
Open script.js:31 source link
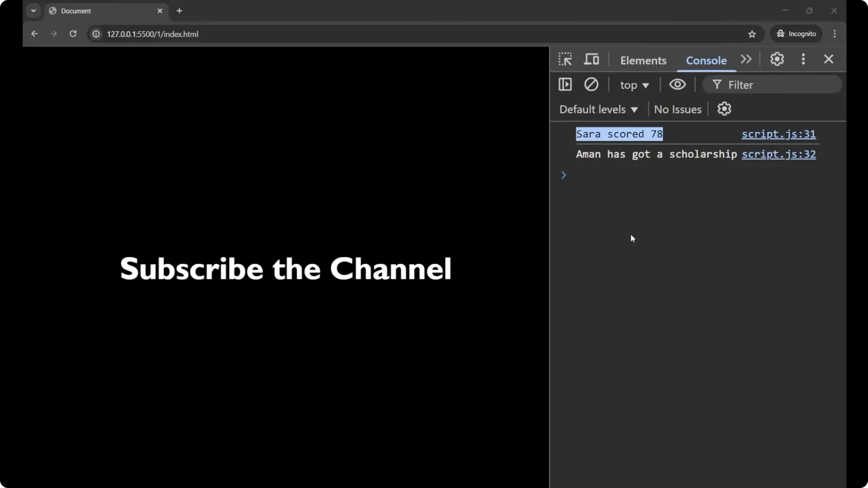click(x=778, y=134)
